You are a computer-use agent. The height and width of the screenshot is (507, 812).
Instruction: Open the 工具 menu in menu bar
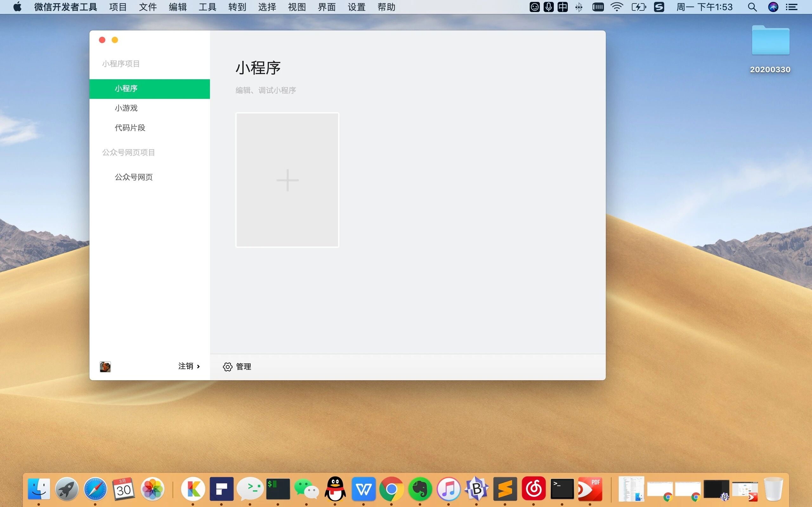207,7
